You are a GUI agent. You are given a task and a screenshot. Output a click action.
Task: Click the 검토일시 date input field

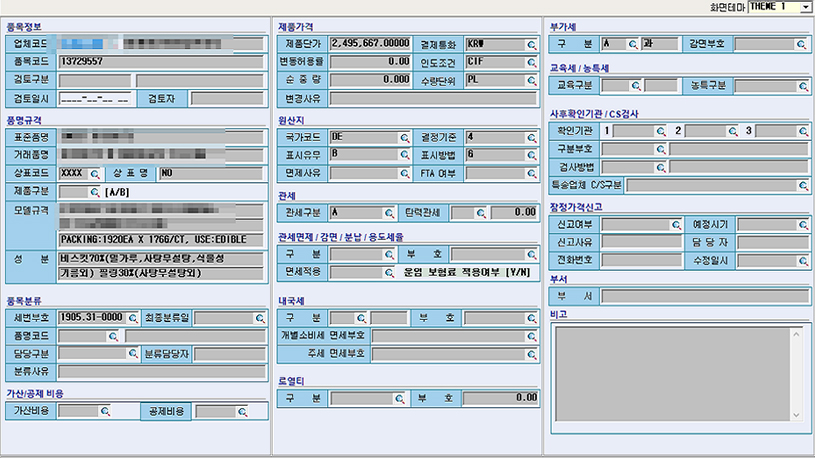(x=95, y=99)
